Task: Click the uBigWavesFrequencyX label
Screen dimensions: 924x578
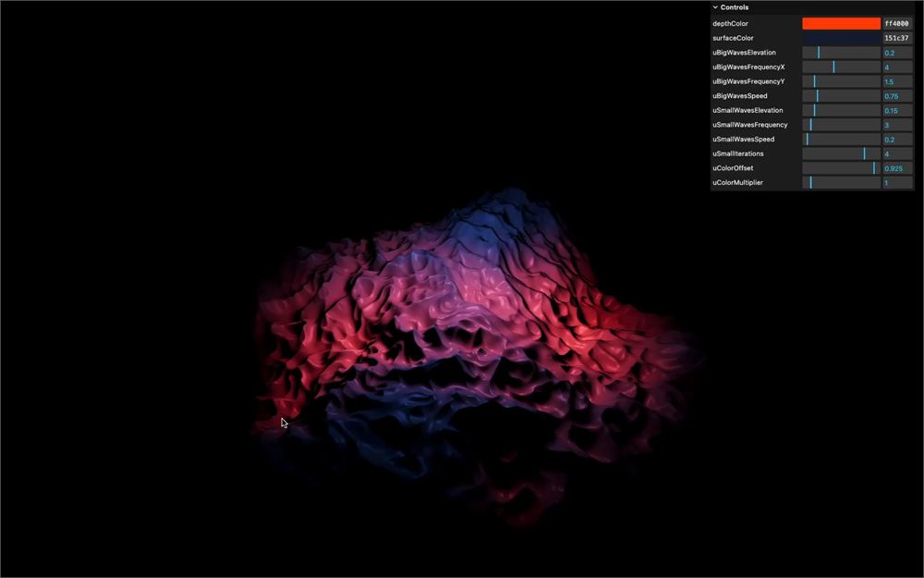Action: (x=748, y=68)
